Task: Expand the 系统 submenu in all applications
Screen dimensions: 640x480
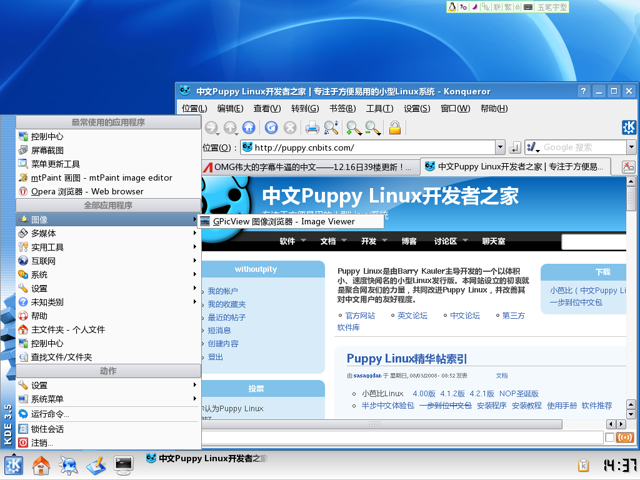Action: click(108, 275)
